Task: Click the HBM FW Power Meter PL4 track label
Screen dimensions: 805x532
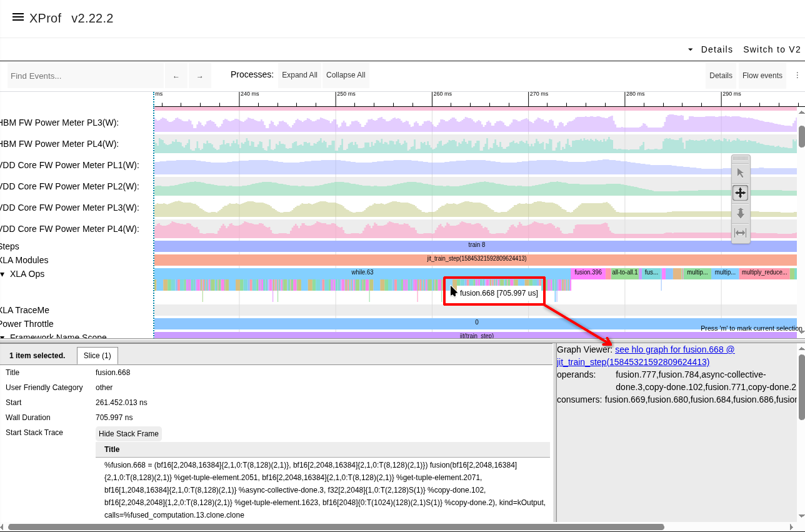Action: click(x=59, y=144)
